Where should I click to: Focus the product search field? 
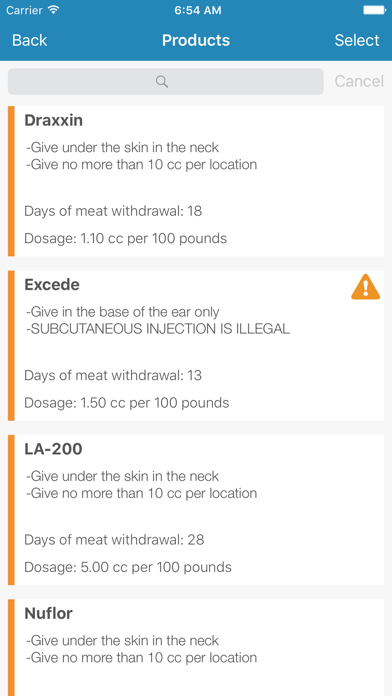tap(166, 81)
